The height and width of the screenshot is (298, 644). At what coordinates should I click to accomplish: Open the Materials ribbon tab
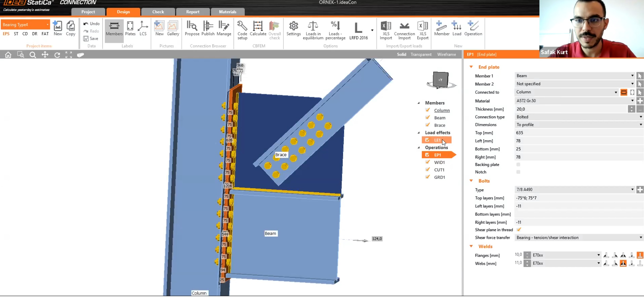click(227, 12)
